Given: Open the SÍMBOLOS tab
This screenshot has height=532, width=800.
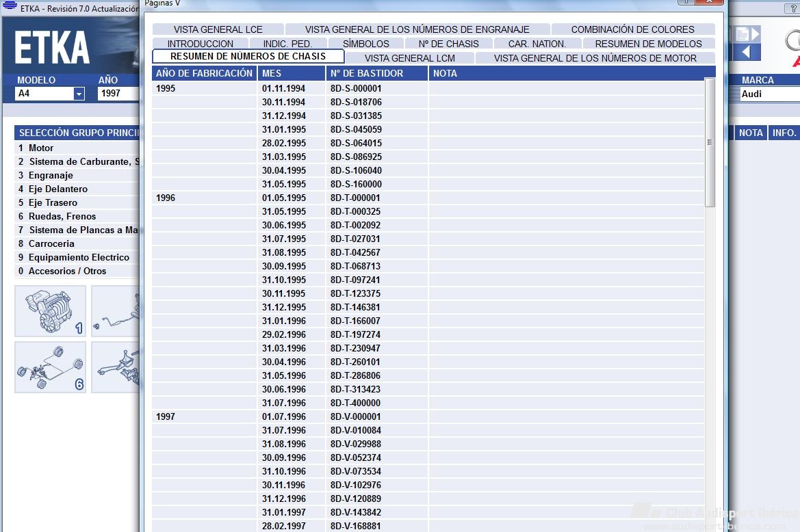Looking at the screenshot, I should pyautogui.click(x=366, y=44).
